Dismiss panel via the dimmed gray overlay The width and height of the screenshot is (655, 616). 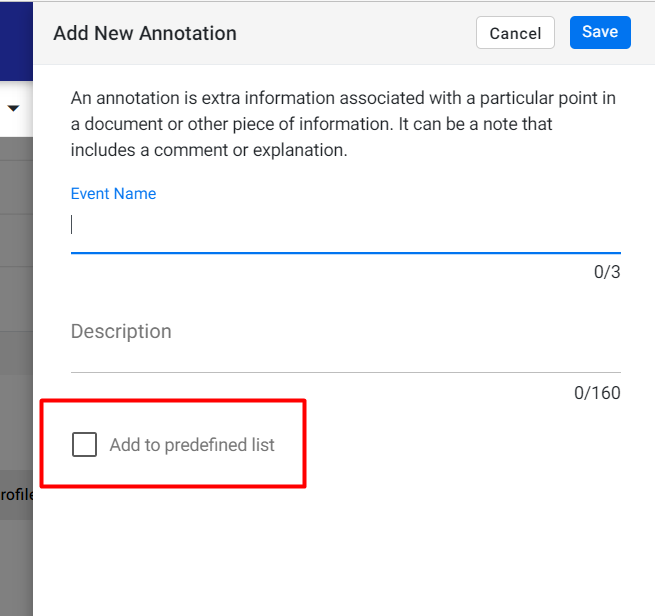point(16,292)
